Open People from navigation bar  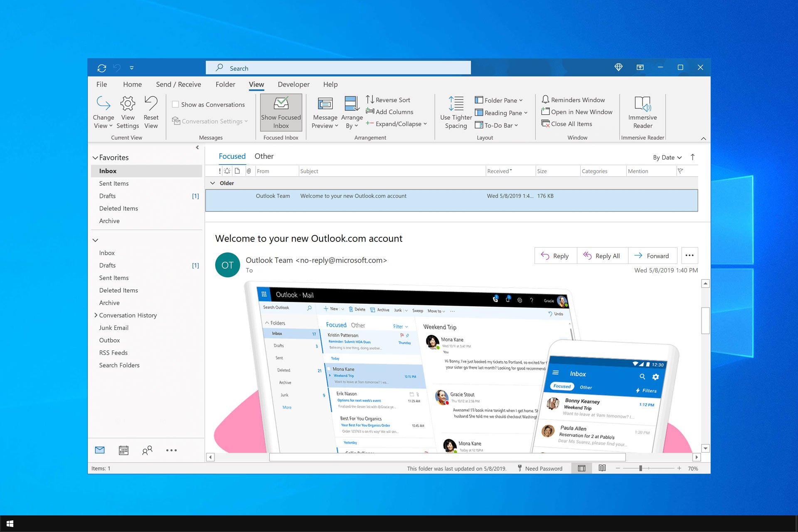147,450
